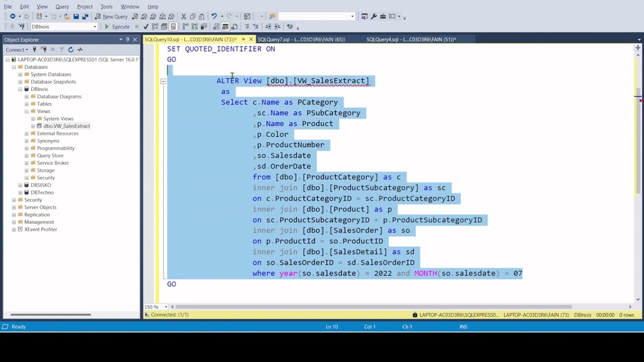Open the File menu

tap(8, 7)
